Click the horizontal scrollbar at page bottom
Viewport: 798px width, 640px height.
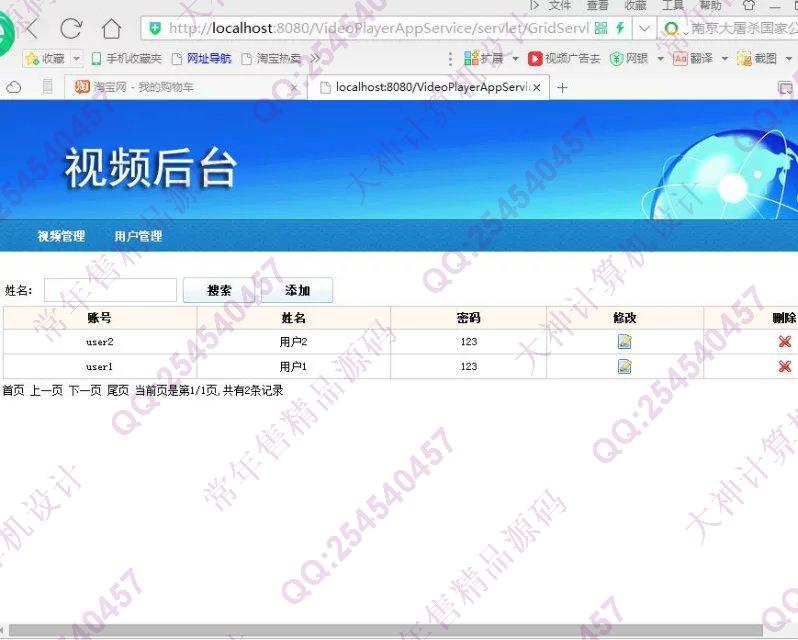pos(386,631)
